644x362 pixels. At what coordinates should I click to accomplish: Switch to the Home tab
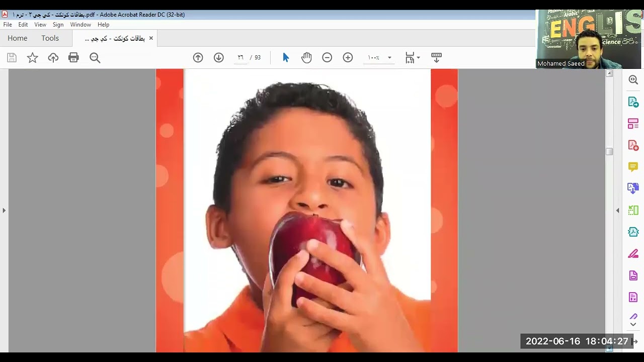click(x=18, y=38)
